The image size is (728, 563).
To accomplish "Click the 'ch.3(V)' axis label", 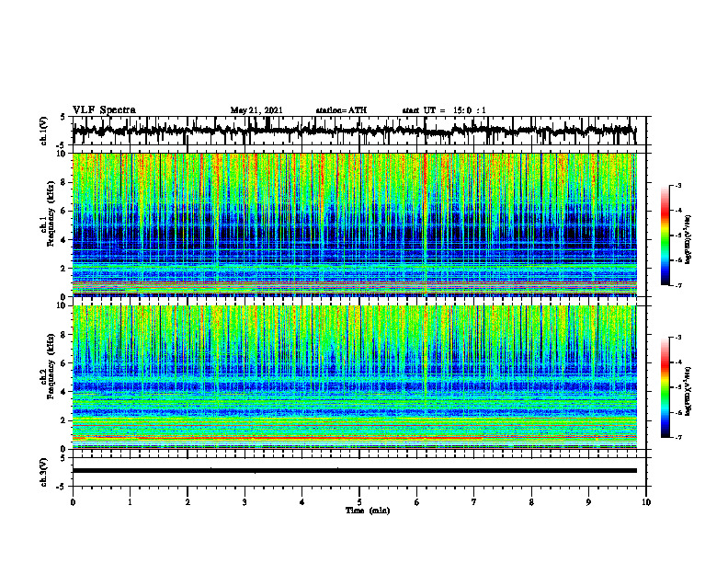I will coord(44,473).
